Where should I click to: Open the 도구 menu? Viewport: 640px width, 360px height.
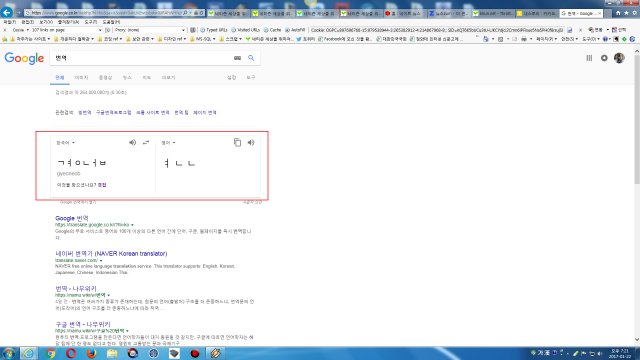pos(91,22)
